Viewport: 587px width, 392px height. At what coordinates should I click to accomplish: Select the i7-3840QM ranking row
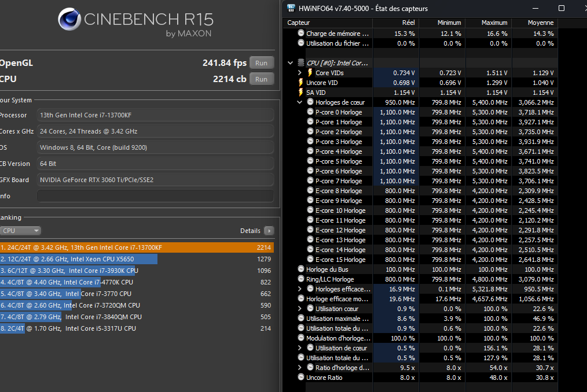click(137, 317)
